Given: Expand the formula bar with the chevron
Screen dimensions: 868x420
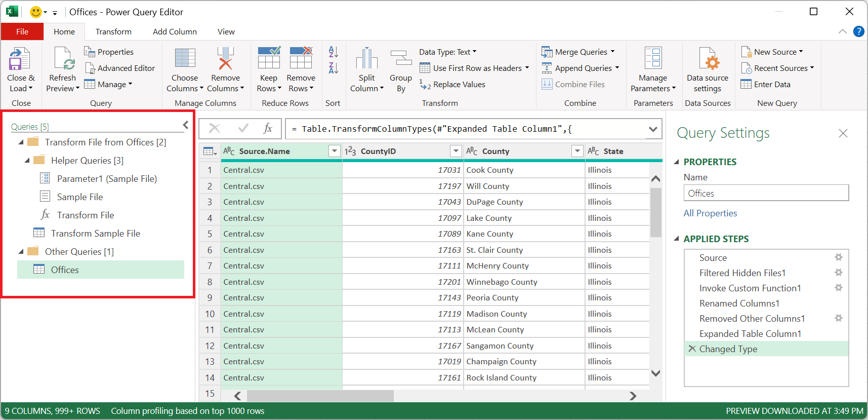Looking at the screenshot, I should [653, 129].
